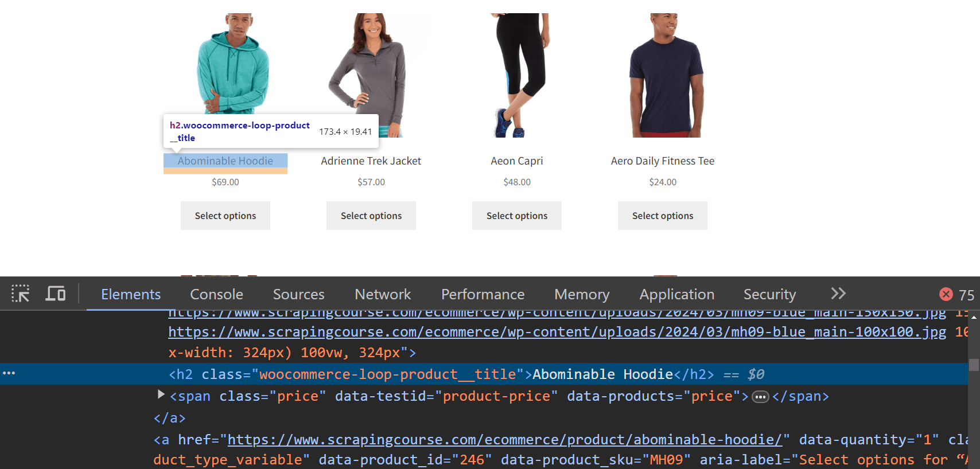Open the mh09-blue_main-100x100.jpg link
Screen dimensions: 980x469
click(x=557, y=332)
